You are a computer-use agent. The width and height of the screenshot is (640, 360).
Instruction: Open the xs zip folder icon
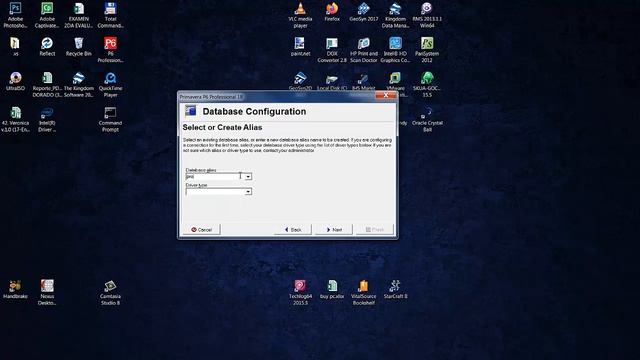15,47
